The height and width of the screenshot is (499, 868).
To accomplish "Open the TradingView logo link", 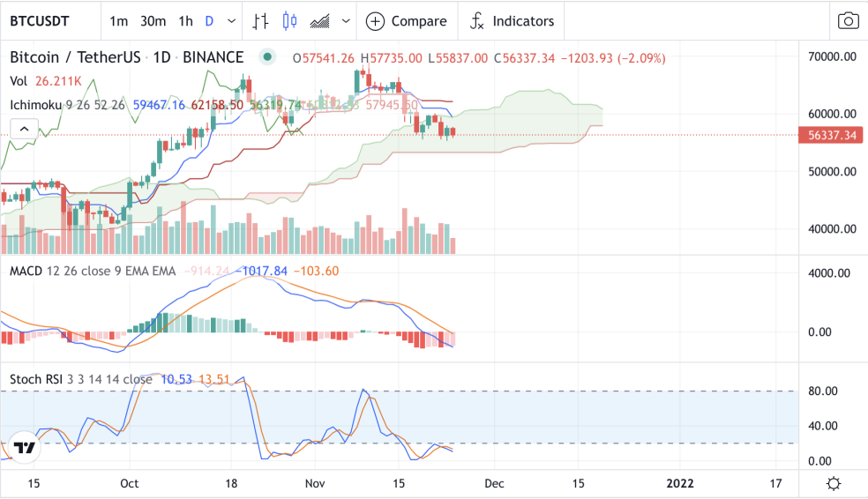I will pyautogui.click(x=25, y=448).
